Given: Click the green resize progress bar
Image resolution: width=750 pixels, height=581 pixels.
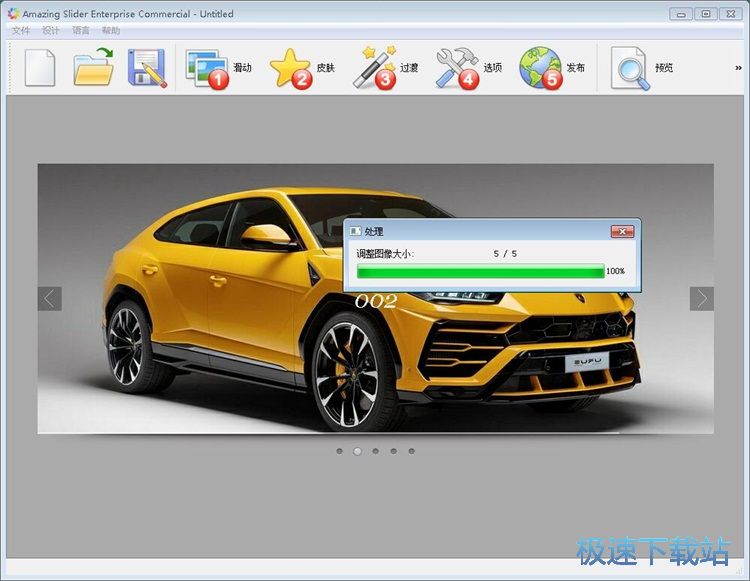Looking at the screenshot, I should click(x=480, y=271).
